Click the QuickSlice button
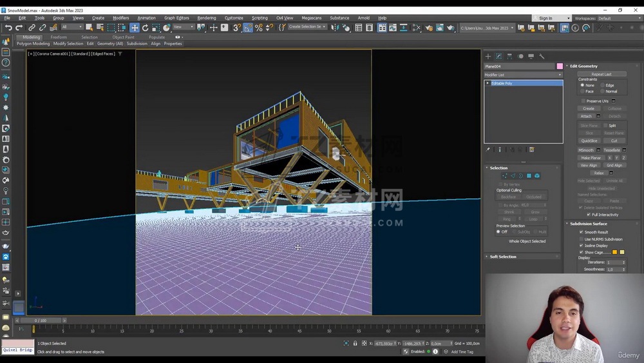Image resolution: width=644 pixels, height=363 pixels. click(x=589, y=141)
